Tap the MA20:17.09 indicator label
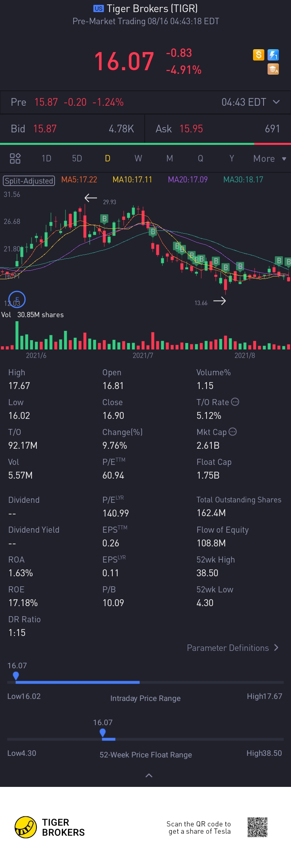 click(x=188, y=180)
